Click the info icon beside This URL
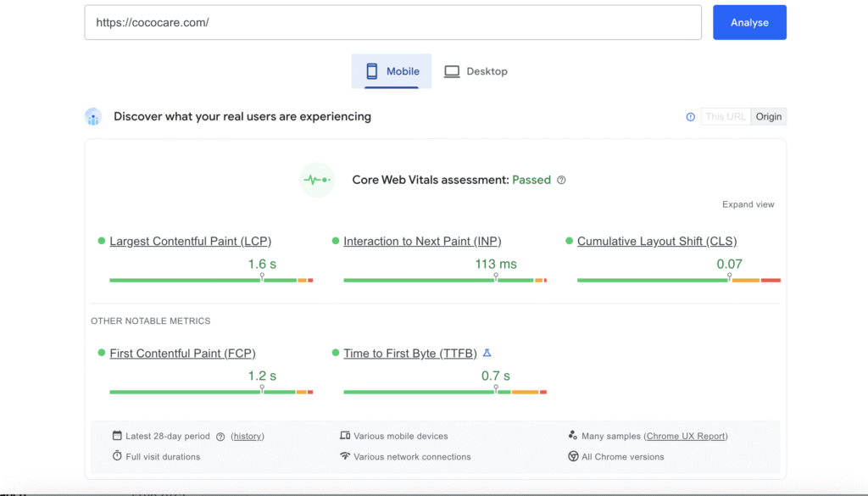 tap(690, 117)
